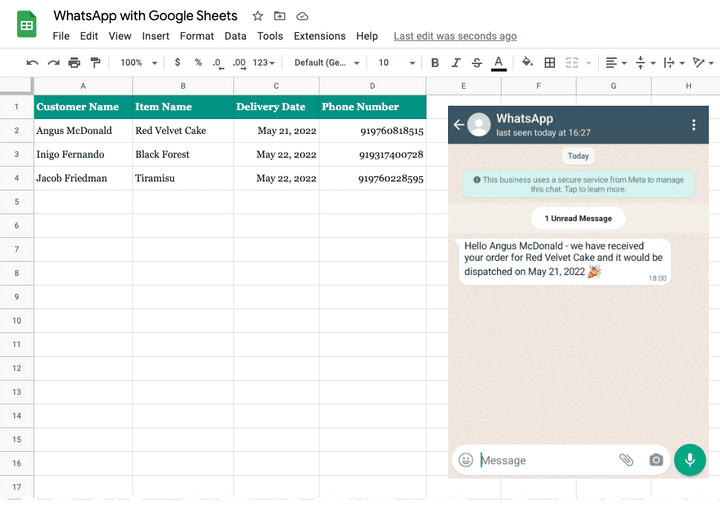Check the cloud save status icon
Screen dimensions: 720x522
click(302, 17)
